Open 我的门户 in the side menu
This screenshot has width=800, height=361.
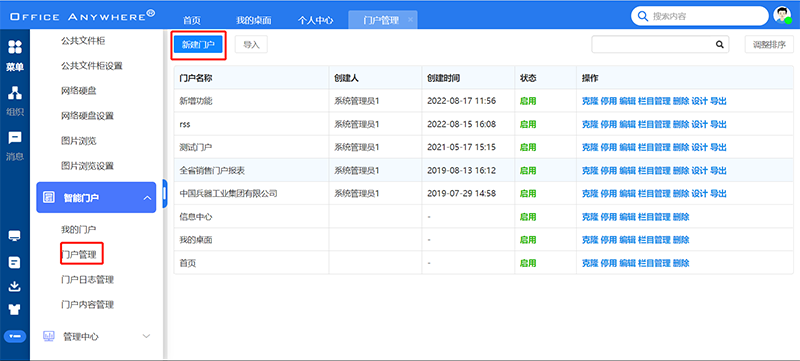coord(79,229)
